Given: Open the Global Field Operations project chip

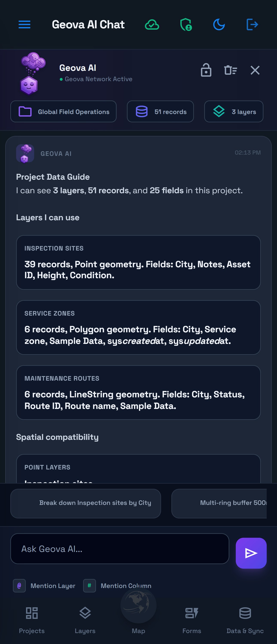Looking at the screenshot, I should point(63,111).
